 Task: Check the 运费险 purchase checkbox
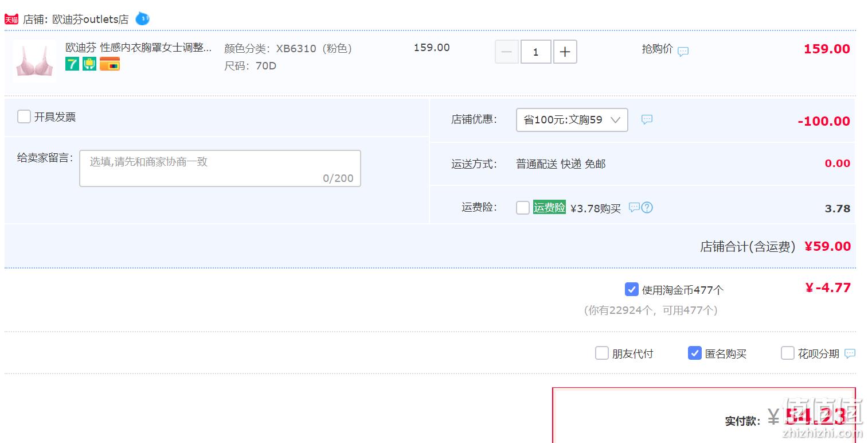(x=523, y=208)
